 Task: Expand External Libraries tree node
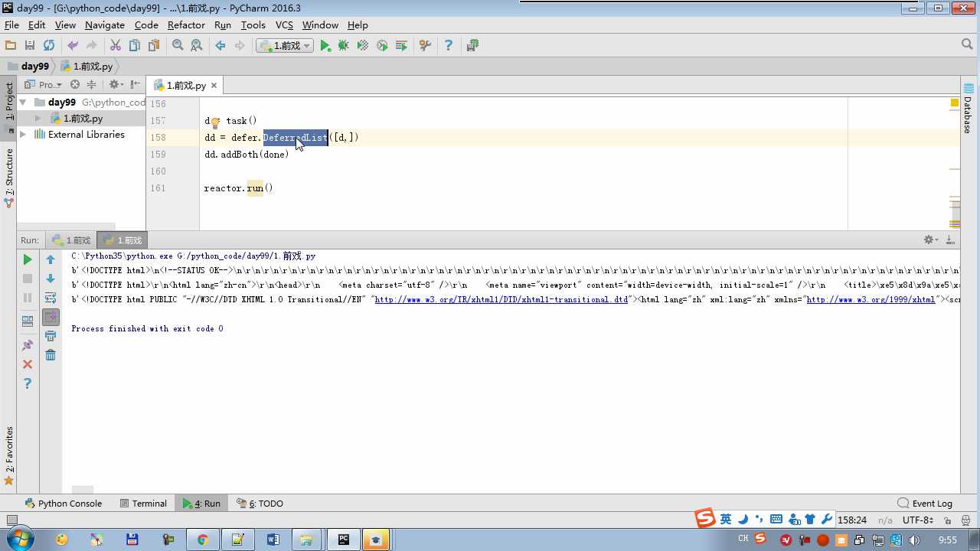point(23,135)
